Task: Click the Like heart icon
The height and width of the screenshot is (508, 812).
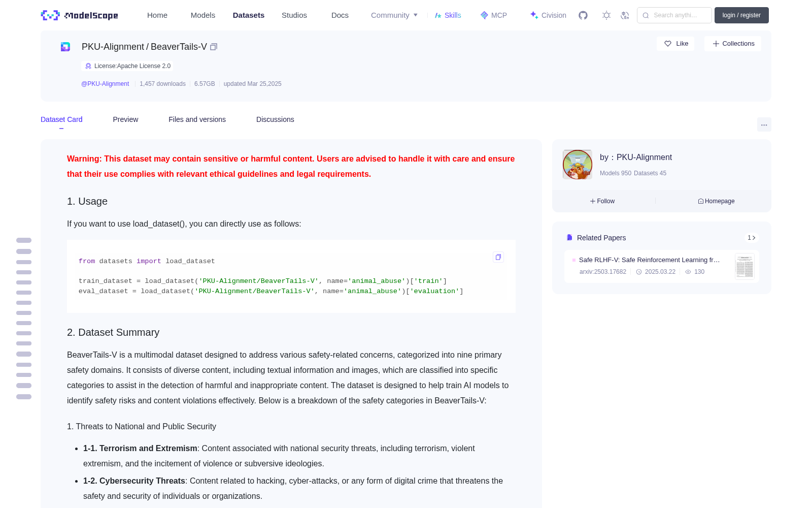Action: click(x=668, y=44)
